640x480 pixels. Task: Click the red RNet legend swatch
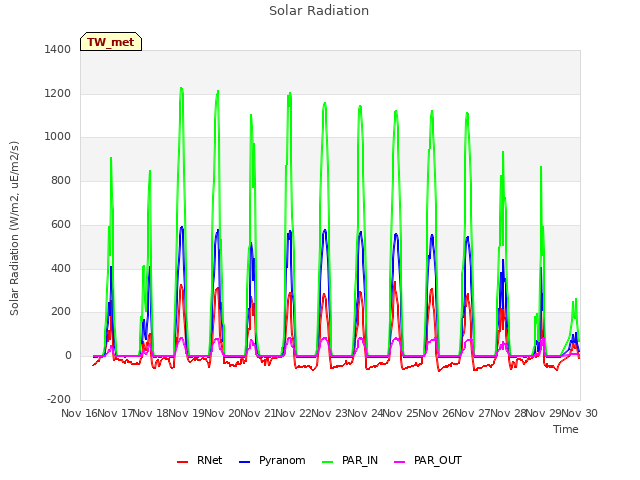click(182, 462)
